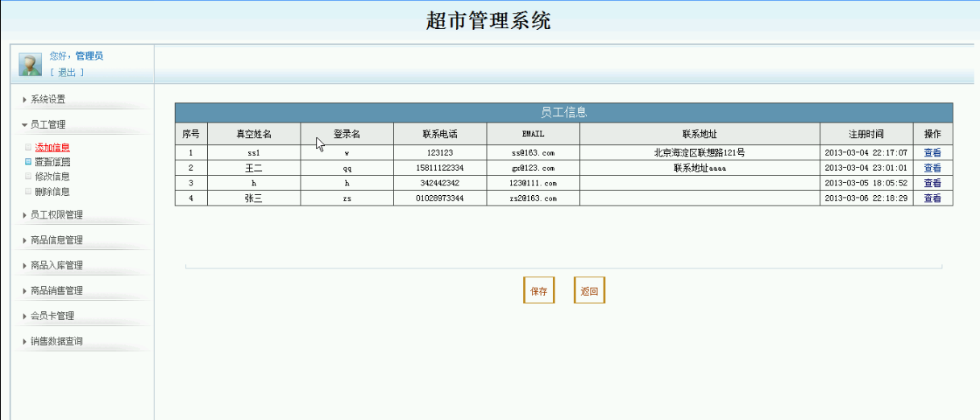Click the 超市管理系统 title
Viewport: 980px width, 420px height.
(488, 21)
